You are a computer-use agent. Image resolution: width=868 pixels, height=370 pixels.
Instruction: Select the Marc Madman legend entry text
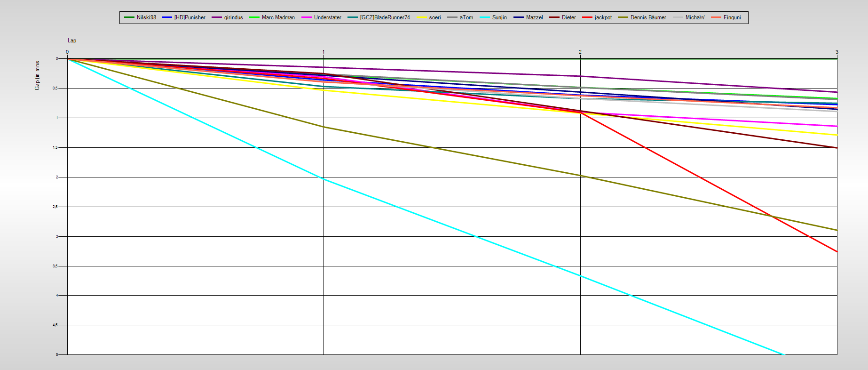tap(278, 17)
